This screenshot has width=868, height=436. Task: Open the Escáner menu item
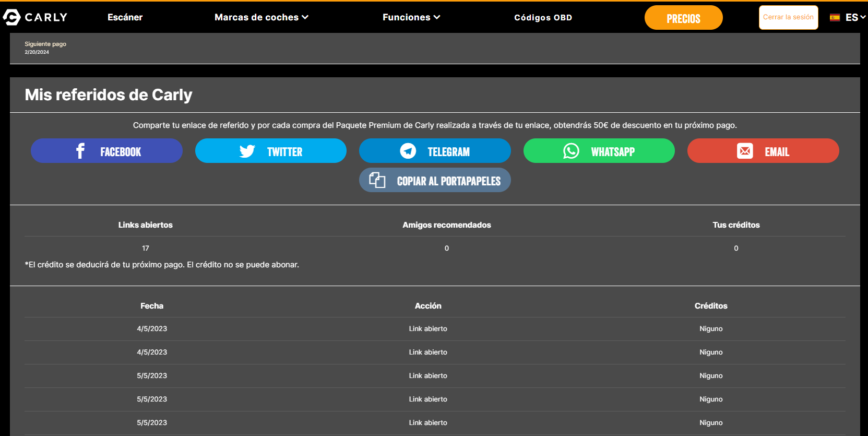(x=125, y=17)
